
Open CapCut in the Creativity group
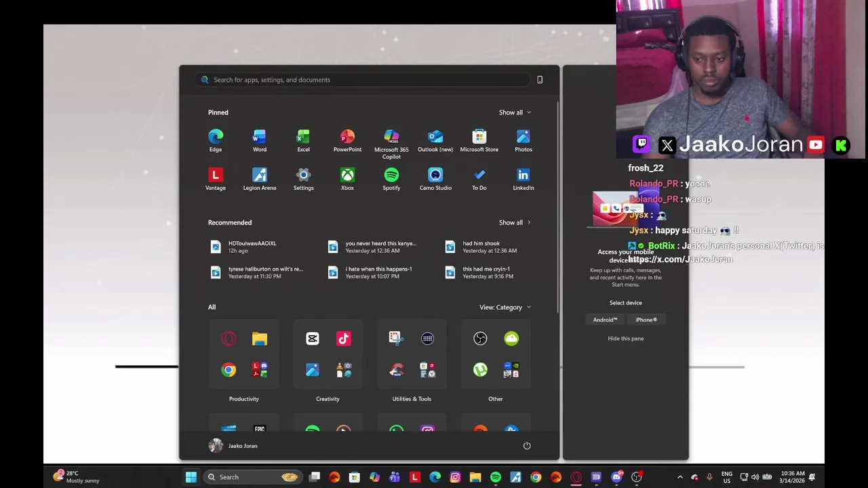(313, 338)
